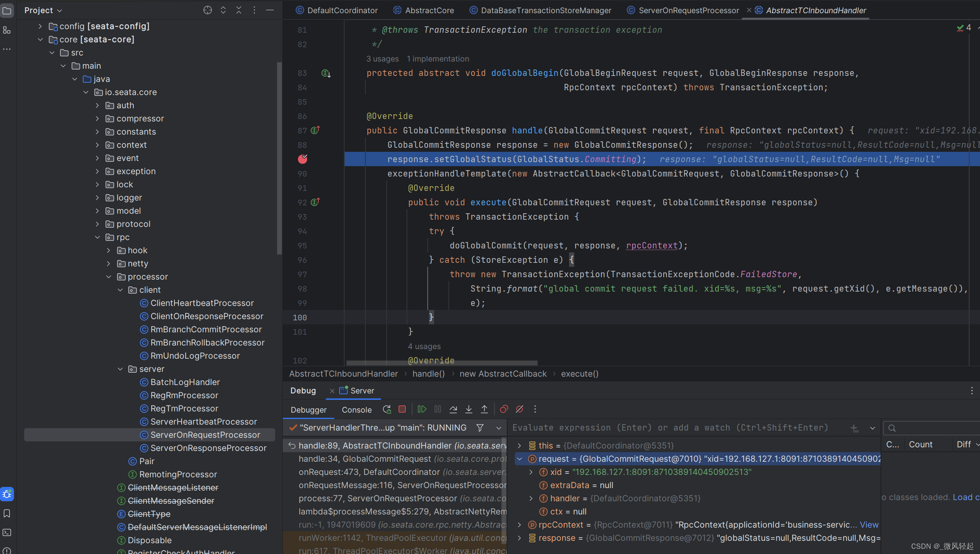Switch to DefaultCoordinator editor tab
Image resolution: width=980 pixels, height=554 pixels.
337,10
